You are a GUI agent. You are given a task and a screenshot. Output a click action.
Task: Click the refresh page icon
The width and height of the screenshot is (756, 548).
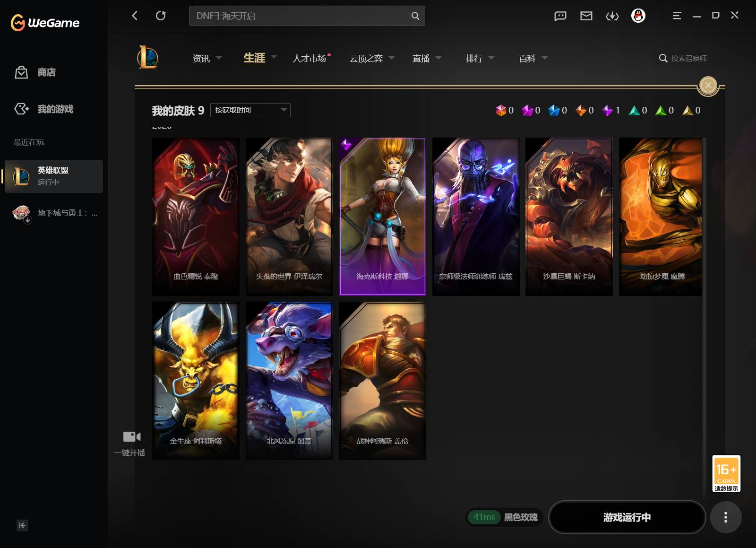click(161, 16)
